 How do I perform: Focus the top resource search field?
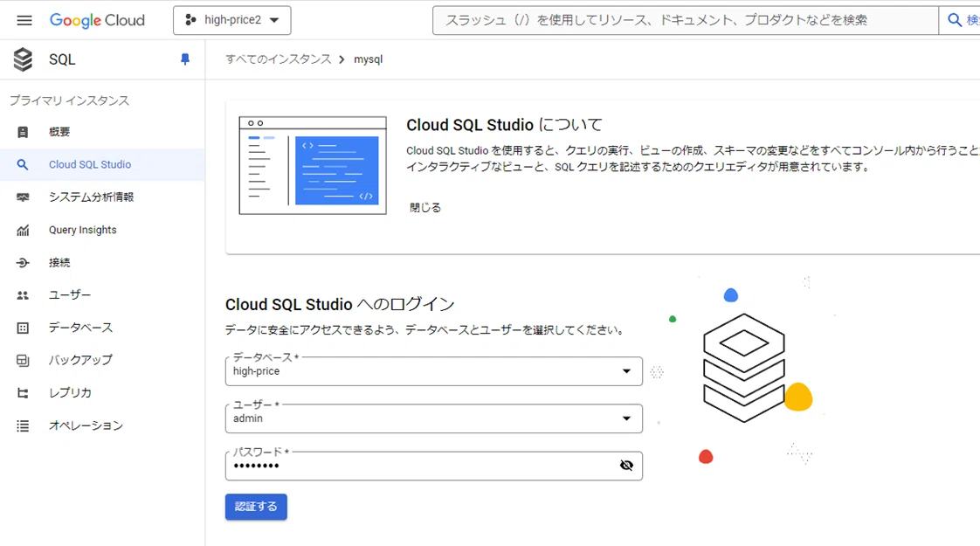(x=686, y=20)
